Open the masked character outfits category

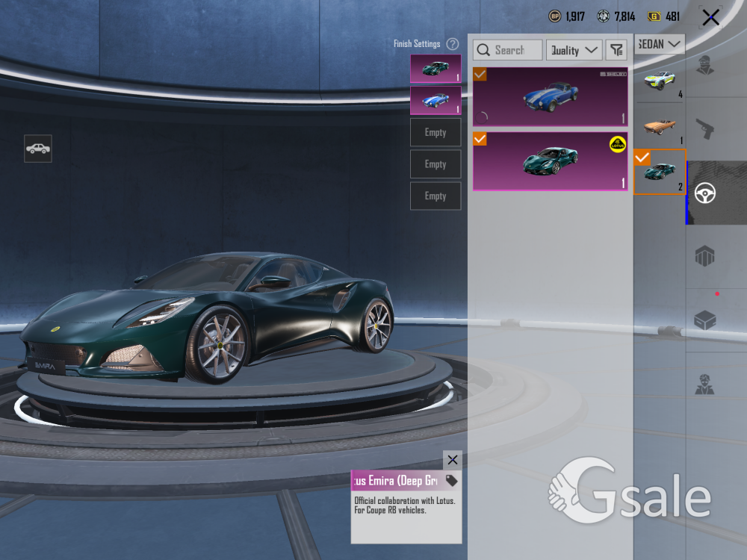(704, 66)
